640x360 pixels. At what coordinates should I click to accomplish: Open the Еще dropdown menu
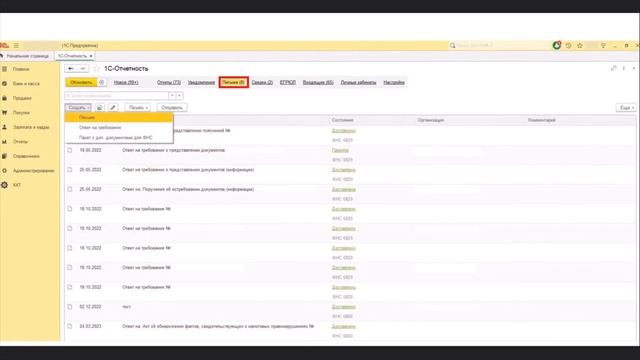(x=626, y=107)
